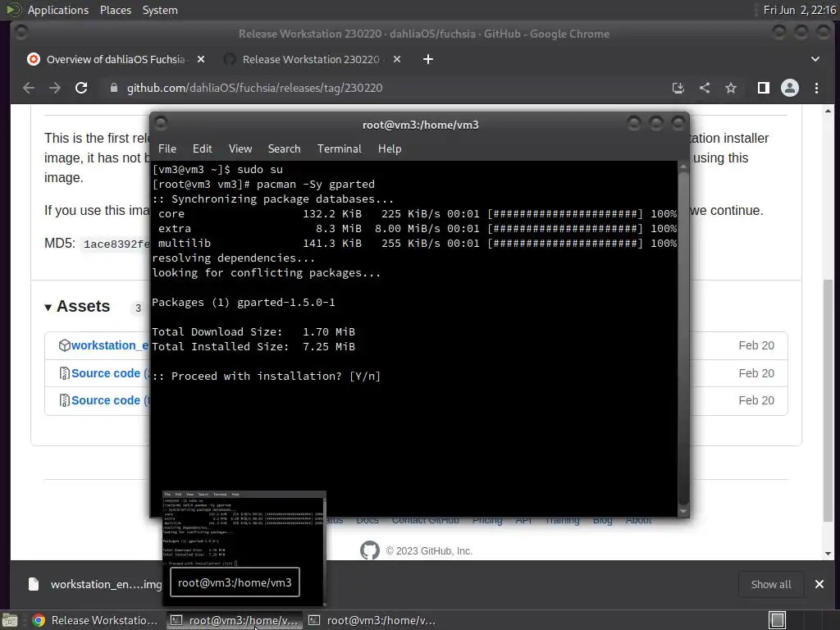
Task: Close the Overview of dahliaOS Fuchsia tab
Action: 201,59
